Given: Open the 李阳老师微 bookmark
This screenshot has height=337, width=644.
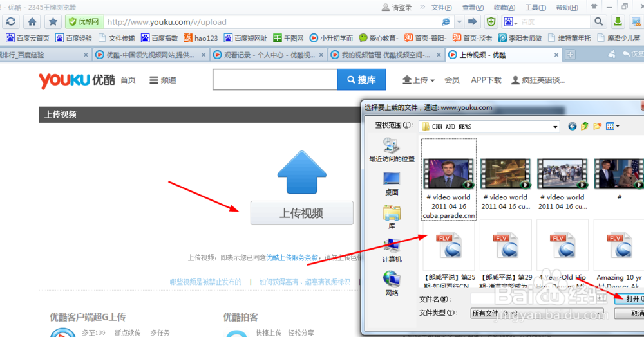Looking at the screenshot, I should (520, 38).
